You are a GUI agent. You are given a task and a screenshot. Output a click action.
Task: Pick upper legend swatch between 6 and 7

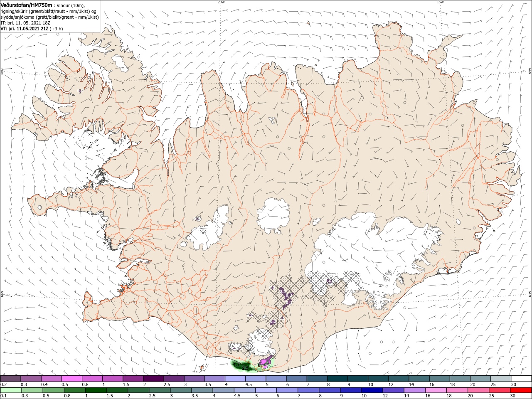click(297, 379)
